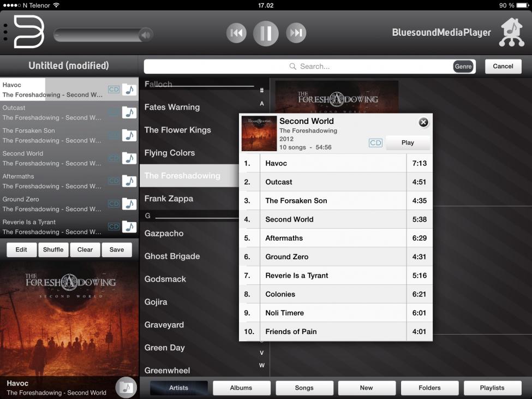Select artist Frank Zappa

pyautogui.click(x=169, y=199)
